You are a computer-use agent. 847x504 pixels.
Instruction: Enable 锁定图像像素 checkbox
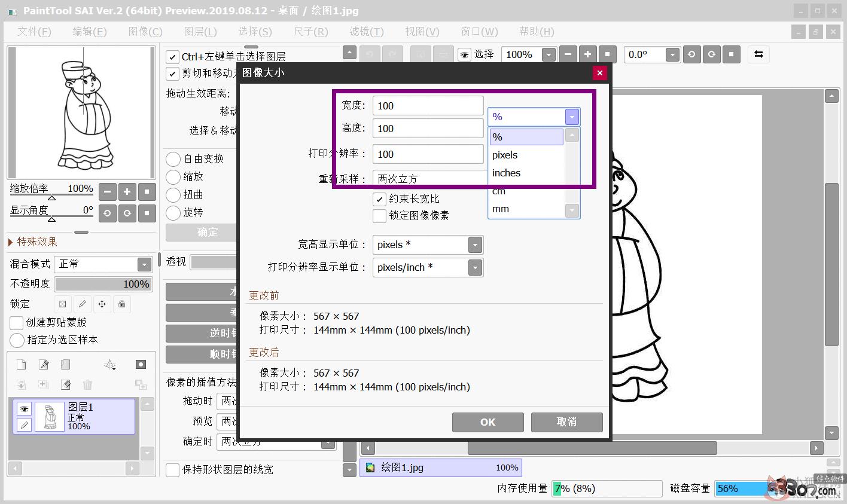[379, 216]
